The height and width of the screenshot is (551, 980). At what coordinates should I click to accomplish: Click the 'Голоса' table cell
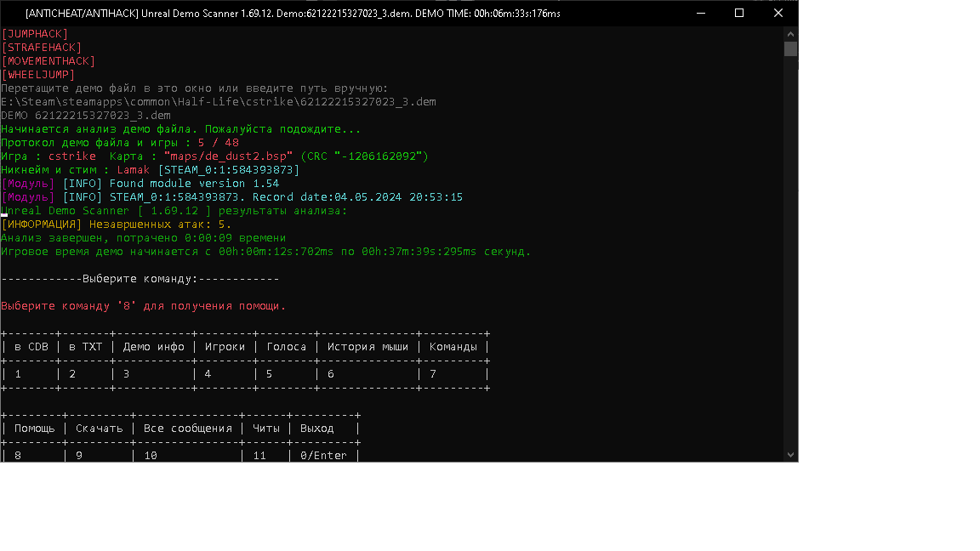tap(286, 347)
